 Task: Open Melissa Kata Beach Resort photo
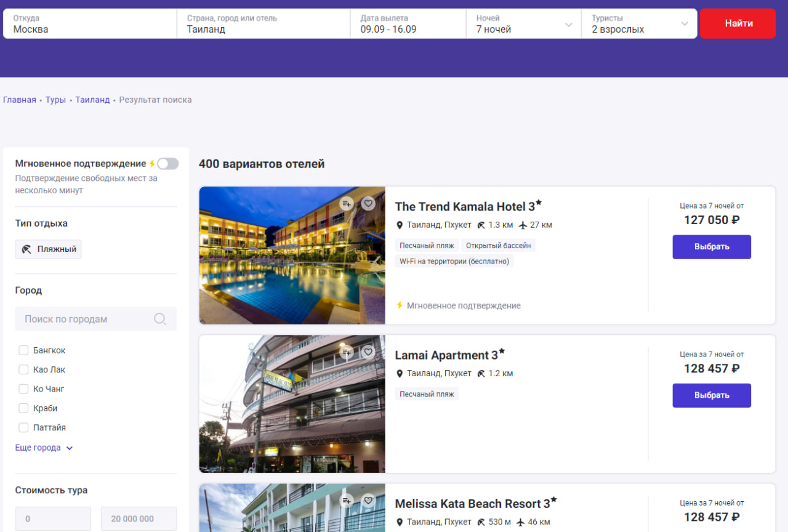point(292,508)
